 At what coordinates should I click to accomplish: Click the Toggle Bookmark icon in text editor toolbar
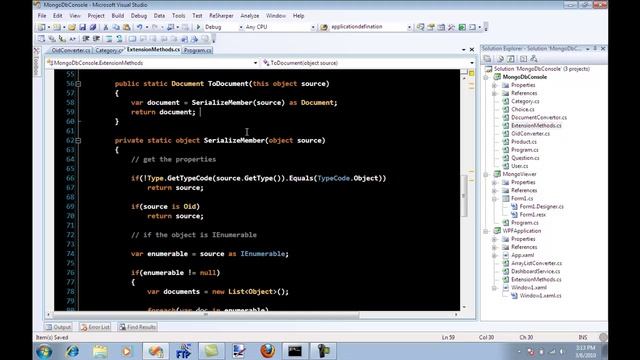coord(132,39)
